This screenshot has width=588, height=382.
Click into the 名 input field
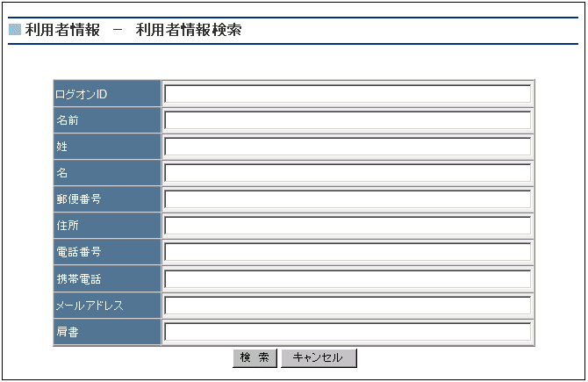pyautogui.click(x=348, y=173)
